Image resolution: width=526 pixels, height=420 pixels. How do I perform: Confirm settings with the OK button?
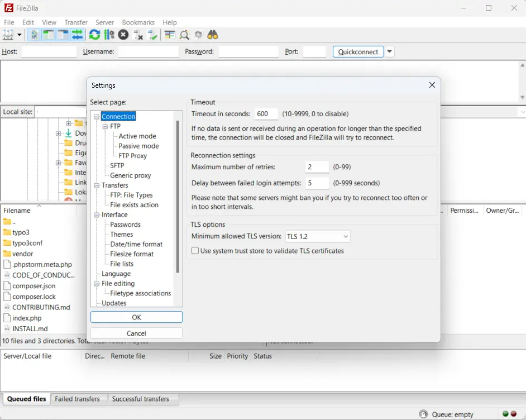point(136,317)
